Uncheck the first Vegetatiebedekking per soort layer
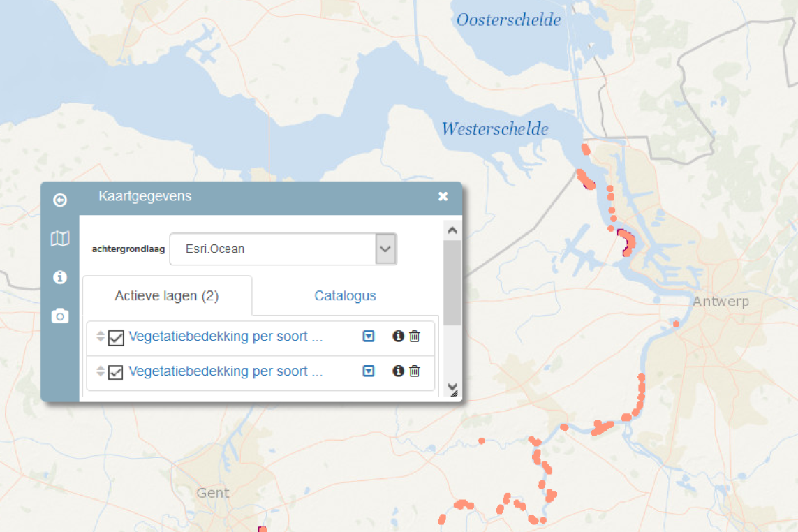This screenshot has height=532, width=798. pyautogui.click(x=115, y=336)
